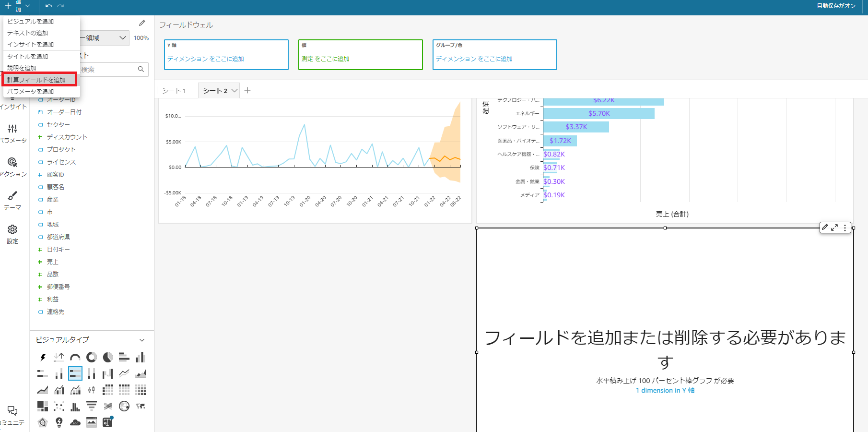Add a new sheet with the plus button
The height and width of the screenshot is (432, 868).
[247, 90]
